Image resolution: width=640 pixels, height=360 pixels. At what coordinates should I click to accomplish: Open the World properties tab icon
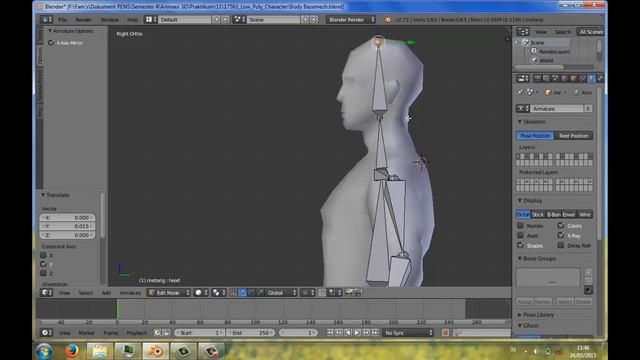[564, 78]
